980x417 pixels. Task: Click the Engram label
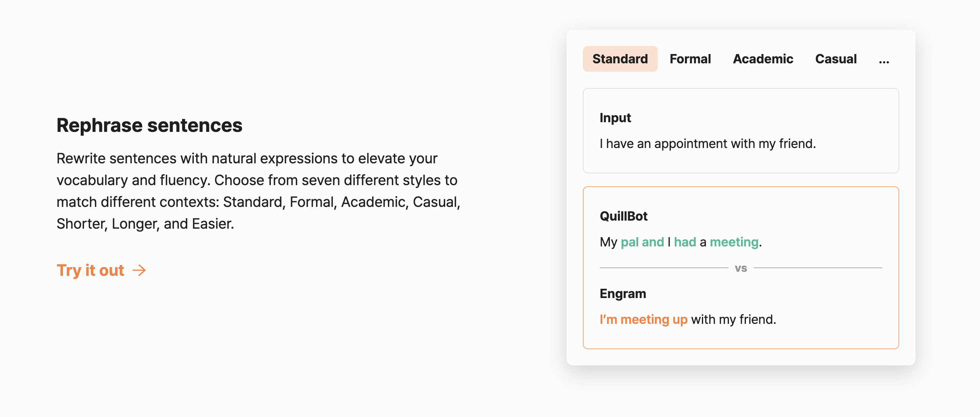point(623,294)
